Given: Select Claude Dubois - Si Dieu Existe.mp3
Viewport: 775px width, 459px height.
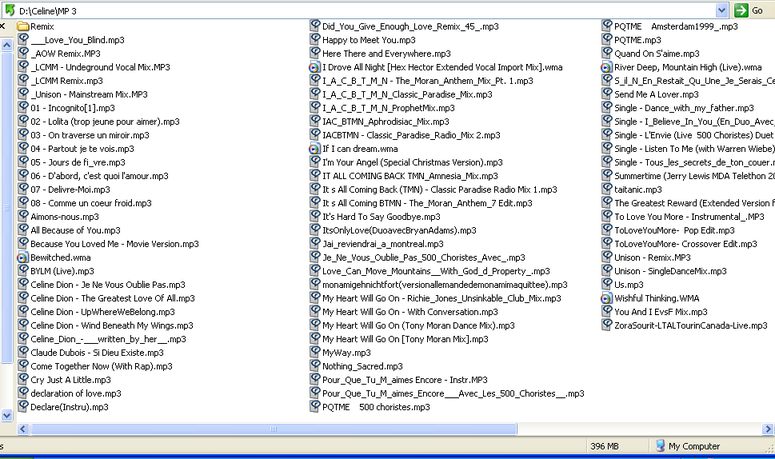Looking at the screenshot, I should point(97,353).
